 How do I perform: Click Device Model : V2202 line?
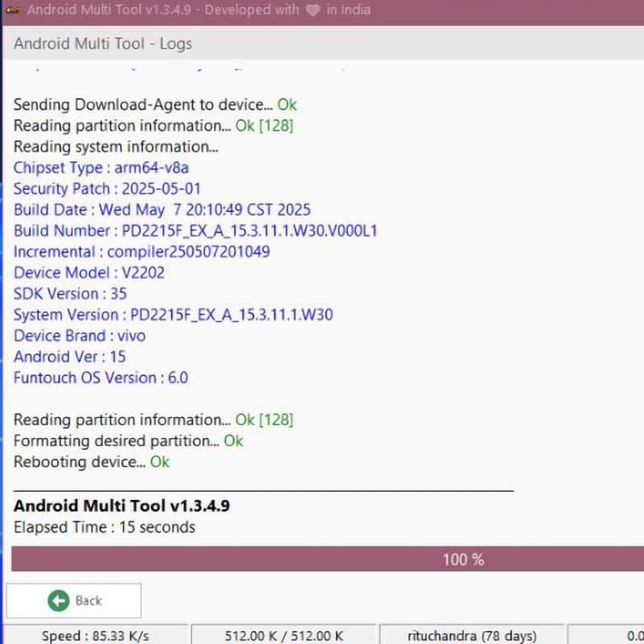click(89, 273)
